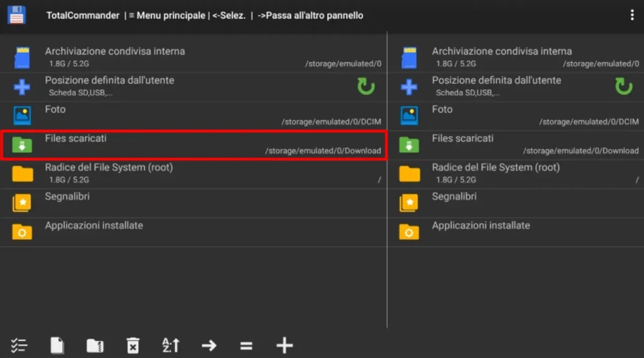
Task: Open Applicazioni installate gear folder icon, right panel
Action: coord(409,232)
